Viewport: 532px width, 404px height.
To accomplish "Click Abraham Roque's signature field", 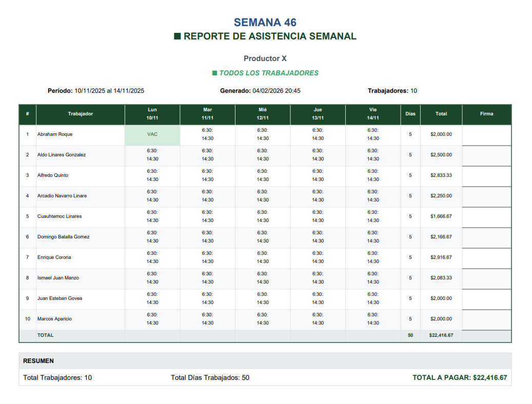I will click(486, 135).
